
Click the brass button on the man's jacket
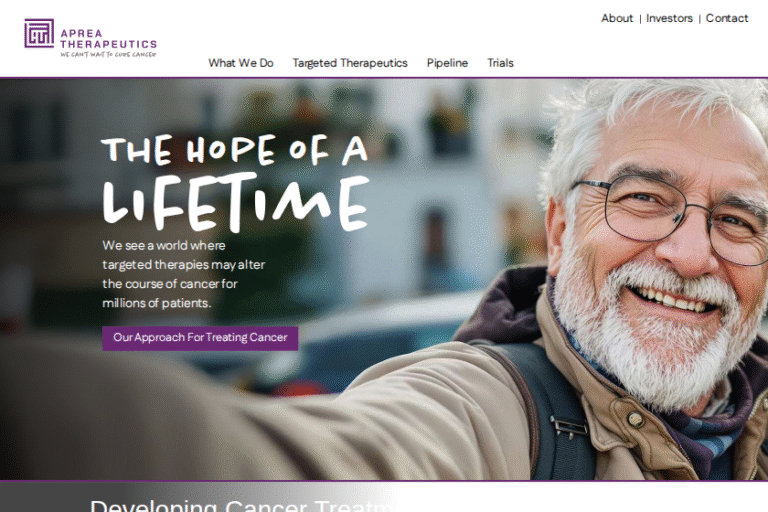pyautogui.click(x=636, y=418)
